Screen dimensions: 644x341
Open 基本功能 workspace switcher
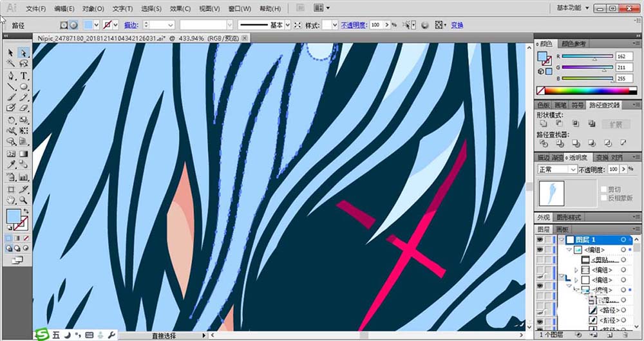[573, 8]
